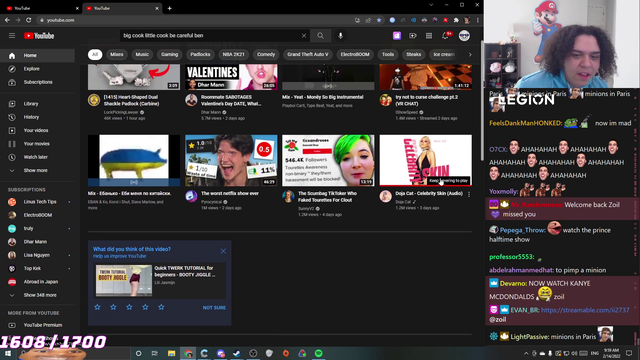
Task: Select the Grand Theft Auto V chip
Action: point(308,54)
